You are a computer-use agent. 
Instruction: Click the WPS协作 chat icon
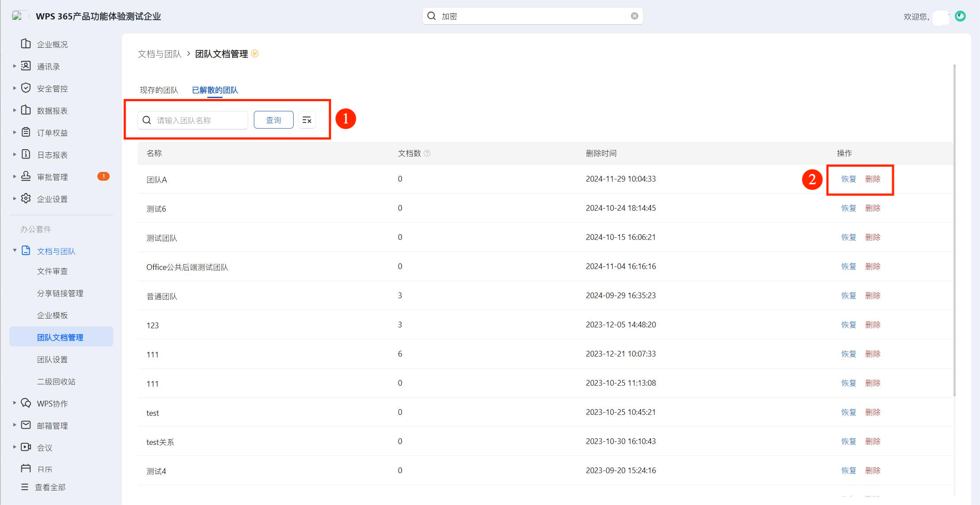26,403
